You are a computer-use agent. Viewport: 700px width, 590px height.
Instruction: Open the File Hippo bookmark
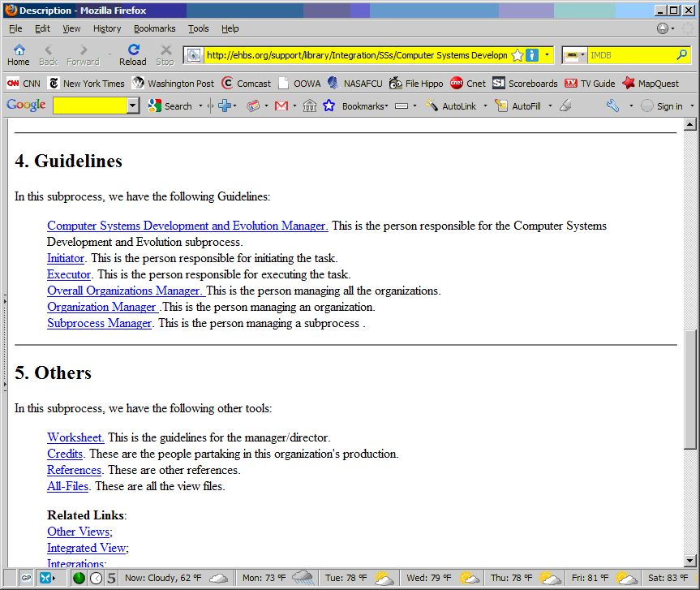(x=415, y=84)
